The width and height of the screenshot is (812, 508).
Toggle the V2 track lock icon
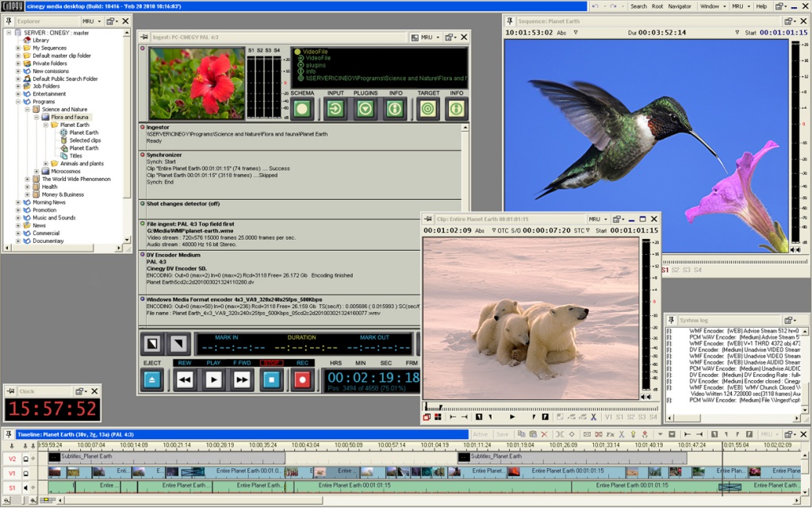click(25, 459)
